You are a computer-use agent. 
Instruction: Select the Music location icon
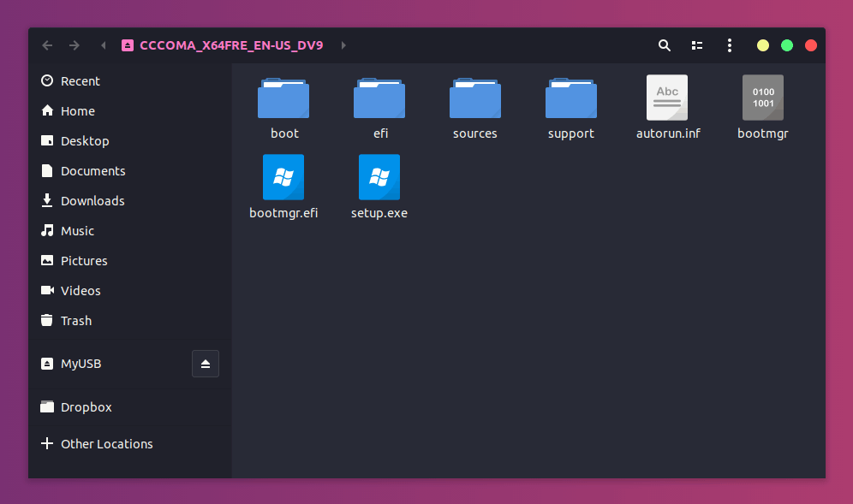click(47, 230)
